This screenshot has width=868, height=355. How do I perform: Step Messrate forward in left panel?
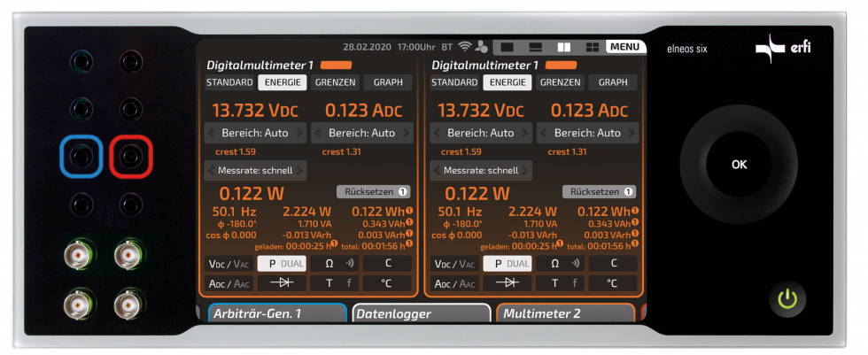pyautogui.click(x=299, y=170)
